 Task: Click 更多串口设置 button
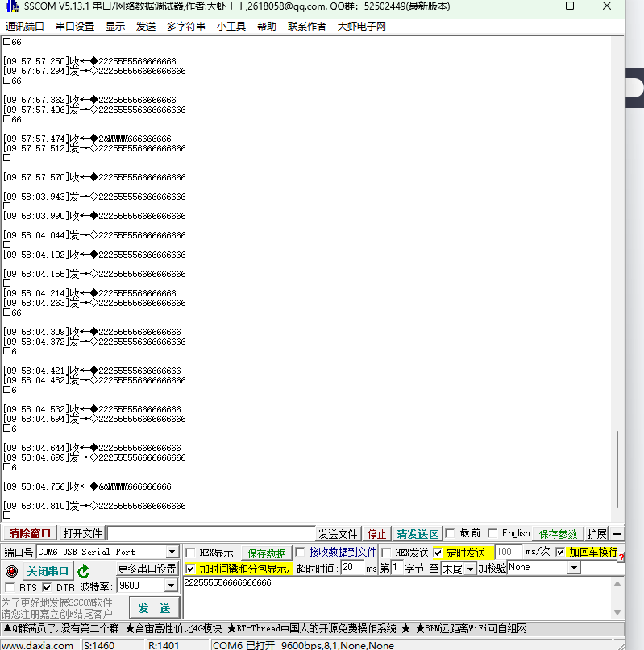pos(147,569)
